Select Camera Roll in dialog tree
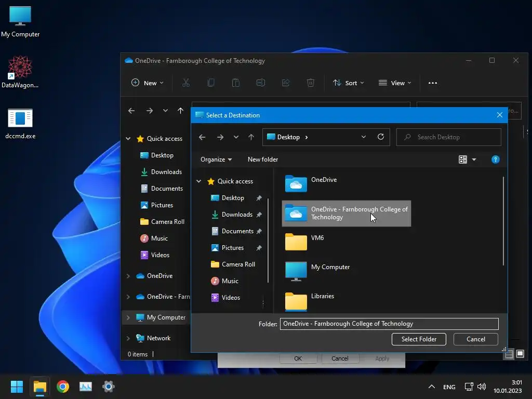Viewport: 532px width, 399px height. [238, 264]
